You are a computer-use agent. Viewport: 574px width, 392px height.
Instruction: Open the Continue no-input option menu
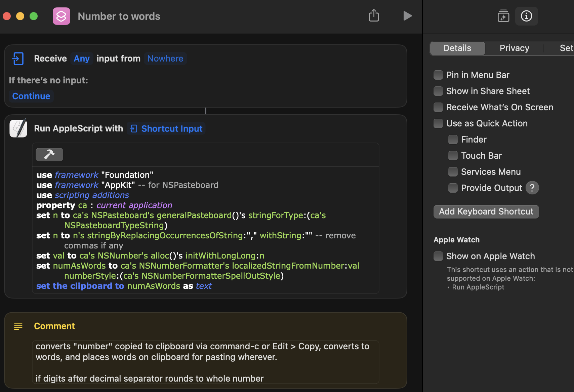click(31, 96)
